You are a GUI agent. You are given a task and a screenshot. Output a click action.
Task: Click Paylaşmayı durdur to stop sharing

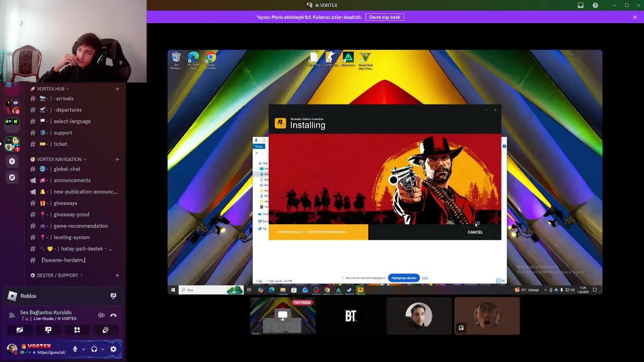(x=404, y=278)
